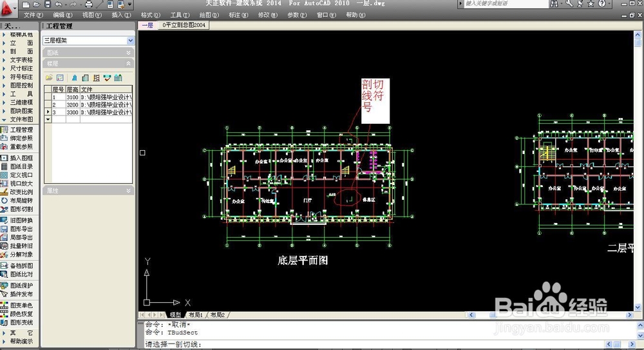Open the 文件(F) menu
This screenshot has width=644, height=350.
point(33,15)
